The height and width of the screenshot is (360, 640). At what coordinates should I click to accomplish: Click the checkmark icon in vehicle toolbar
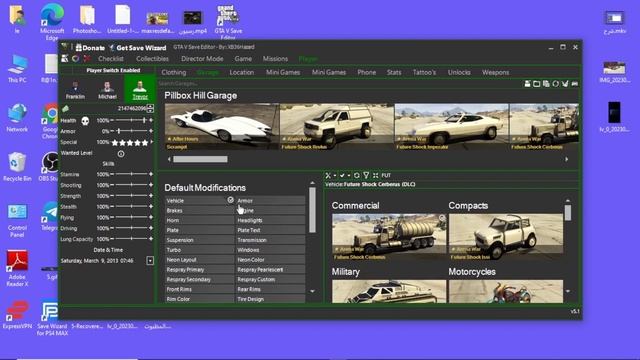point(342,176)
